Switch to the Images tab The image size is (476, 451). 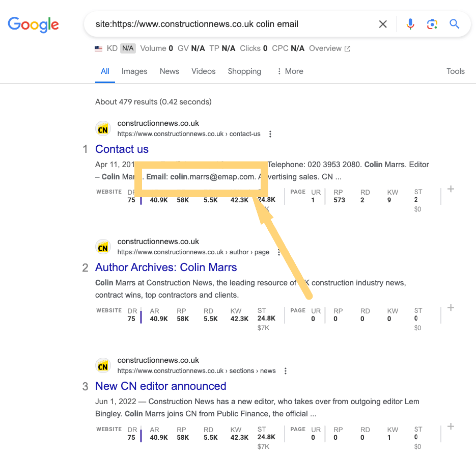pyautogui.click(x=134, y=71)
